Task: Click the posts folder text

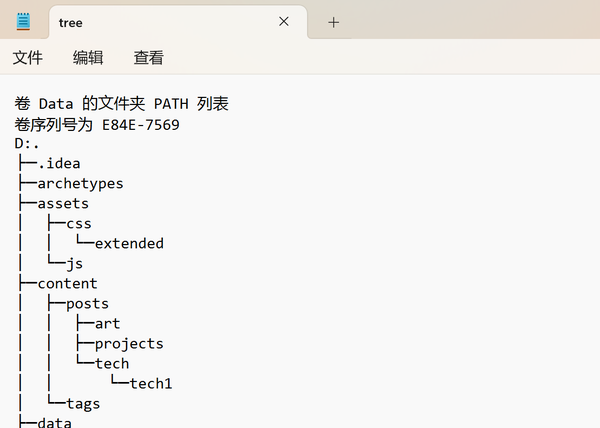Action: point(87,304)
